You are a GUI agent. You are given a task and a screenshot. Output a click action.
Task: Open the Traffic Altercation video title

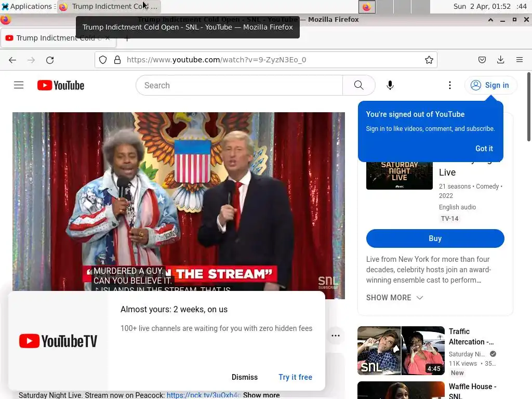pos(471,337)
